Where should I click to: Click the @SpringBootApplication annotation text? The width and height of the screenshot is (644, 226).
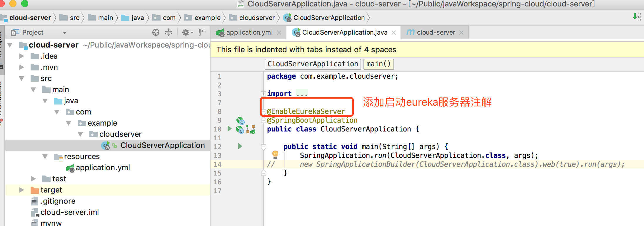(x=312, y=120)
